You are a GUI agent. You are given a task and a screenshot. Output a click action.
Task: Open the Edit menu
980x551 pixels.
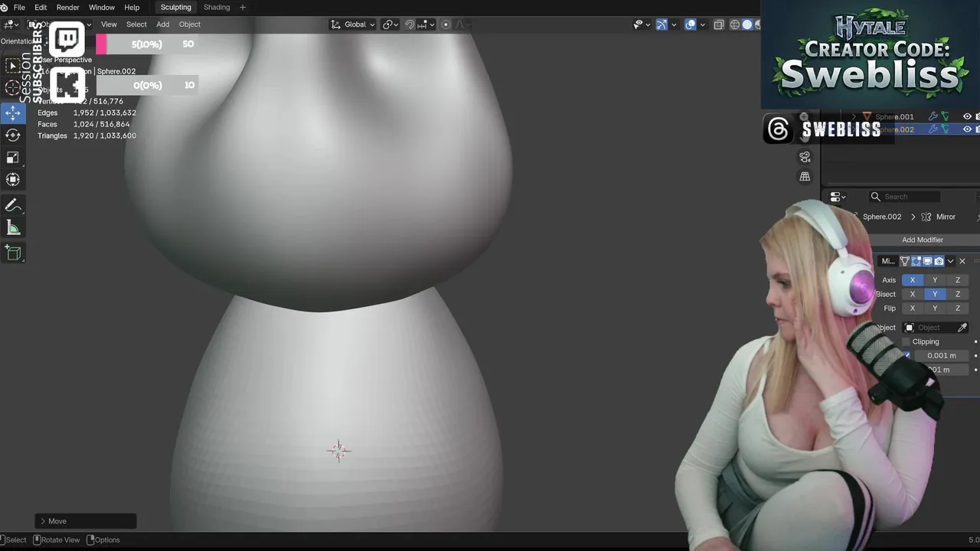click(x=41, y=8)
